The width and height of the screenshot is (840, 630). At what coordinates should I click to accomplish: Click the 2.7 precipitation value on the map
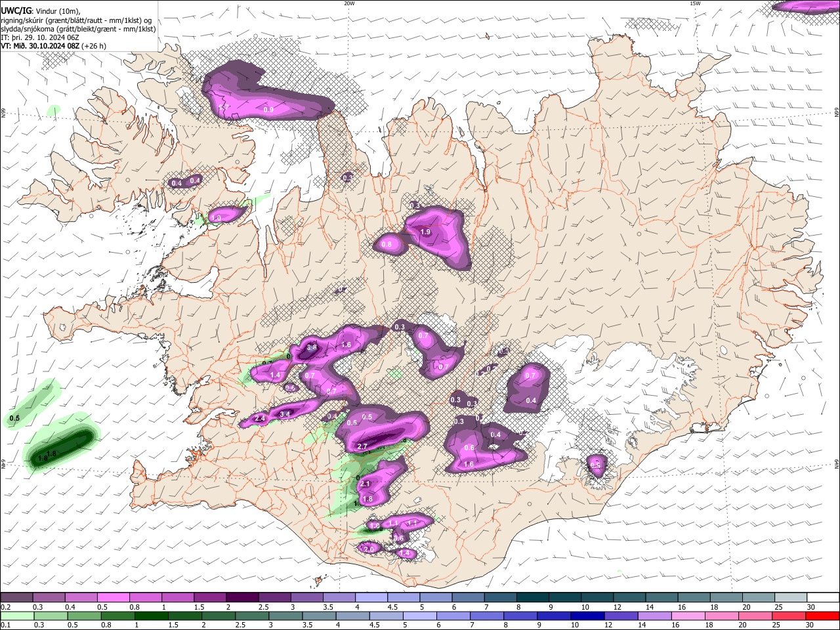coord(362,446)
